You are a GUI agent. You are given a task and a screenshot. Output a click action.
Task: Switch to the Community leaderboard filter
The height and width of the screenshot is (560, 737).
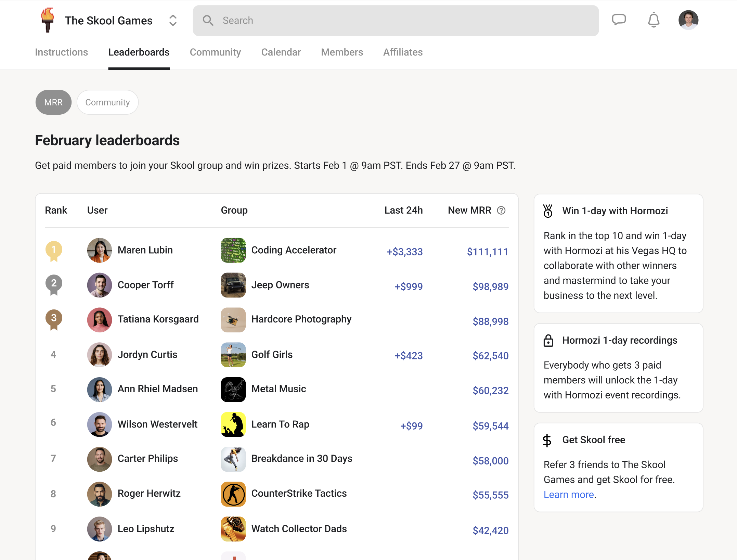(x=107, y=102)
